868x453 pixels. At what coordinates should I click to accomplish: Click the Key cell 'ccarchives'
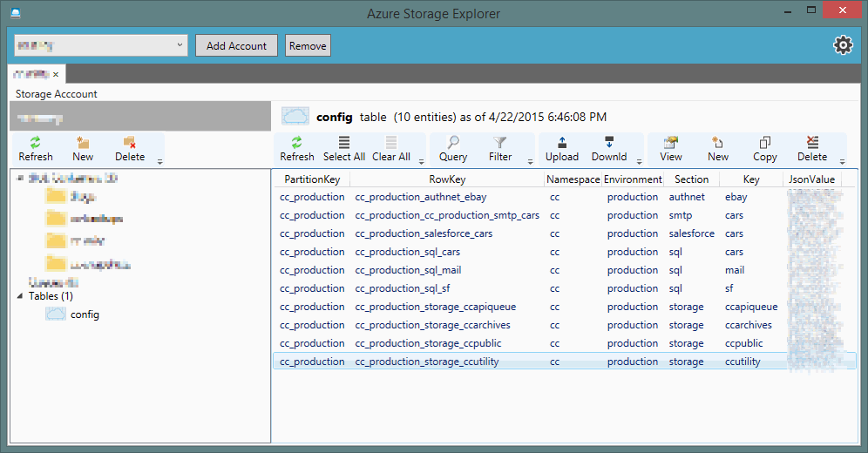tap(749, 325)
